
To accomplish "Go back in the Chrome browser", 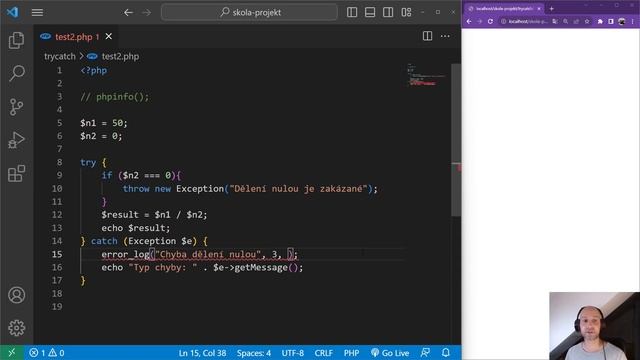I will point(469,21).
